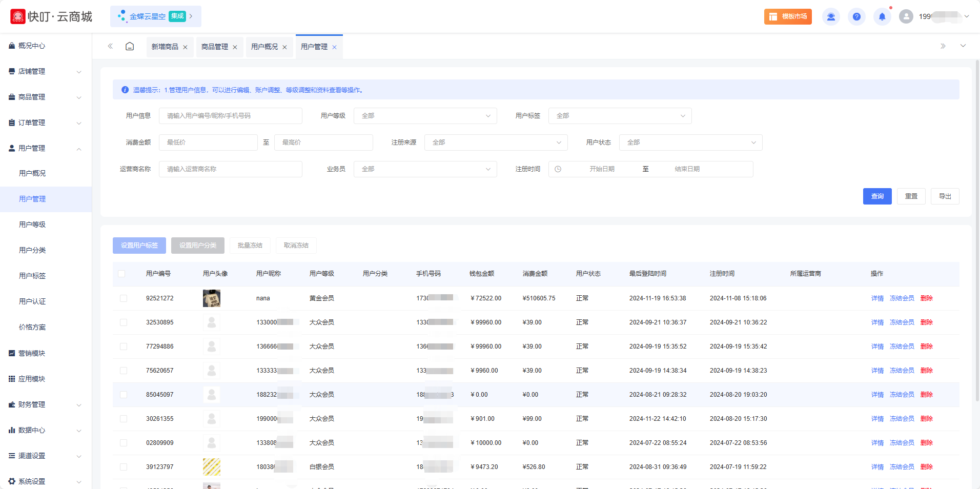Viewport: 980px width, 489px height.
Task: Select checkbox for user 92521272
Action: tap(124, 298)
